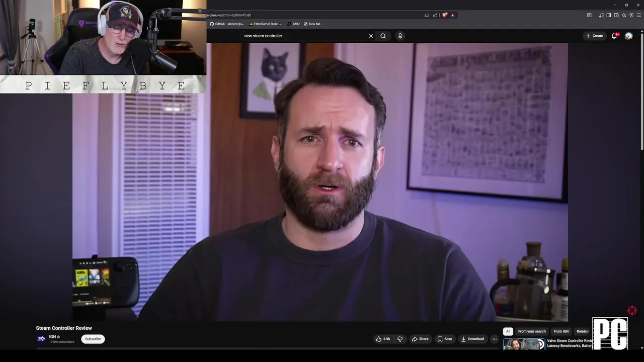Image resolution: width=644 pixels, height=362 pixels.
Task: Open the FatsoGamer Store bookmark
Action: click(x=265, y=24)
